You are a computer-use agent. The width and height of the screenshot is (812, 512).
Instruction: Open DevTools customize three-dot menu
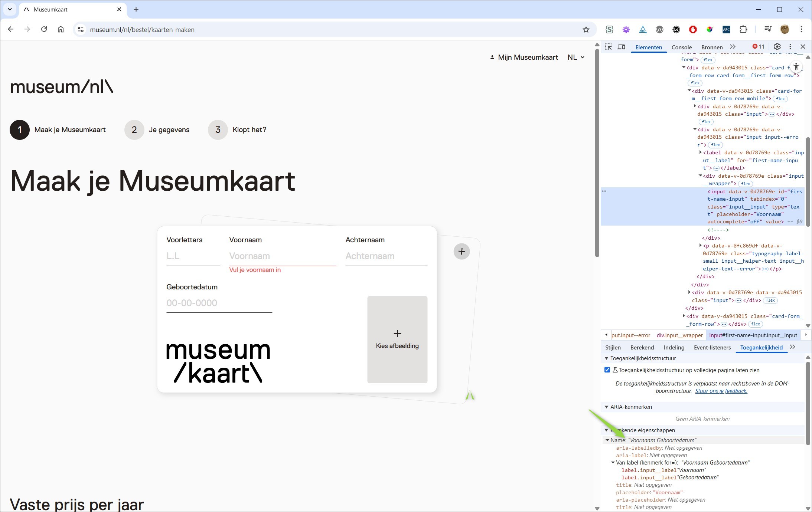coord(790,47)
